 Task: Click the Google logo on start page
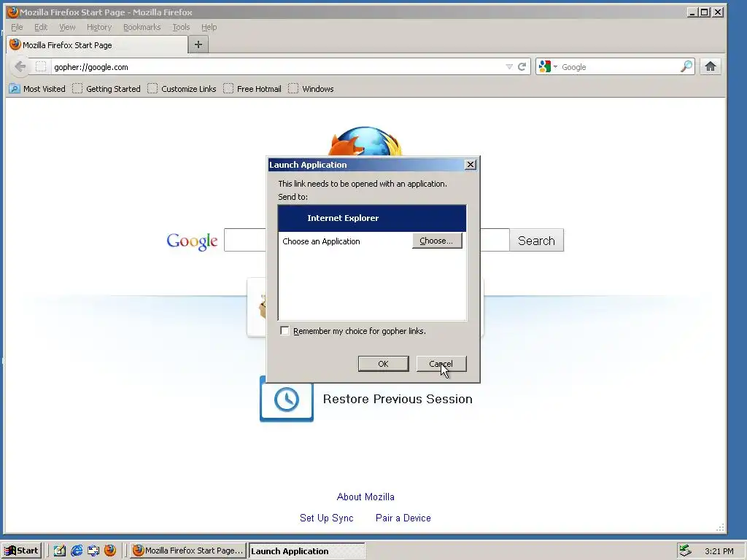click(192, 241)
